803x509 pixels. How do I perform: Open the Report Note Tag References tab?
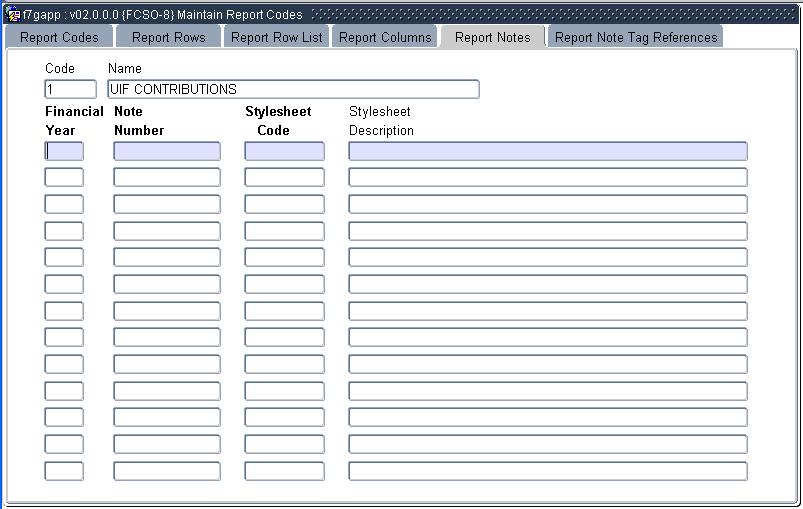pyautogui.click(x=636, y=37)
